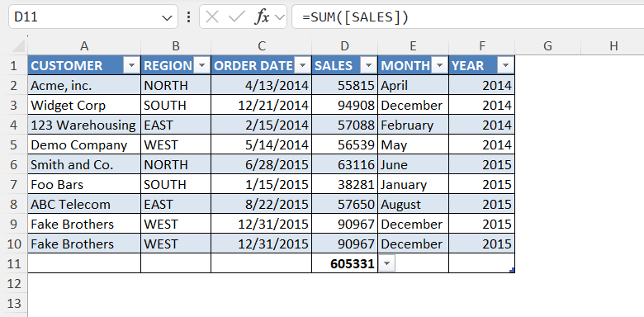Select row 13 header
The width and height of the screenshot is (644, 317).
pos(14,303)
